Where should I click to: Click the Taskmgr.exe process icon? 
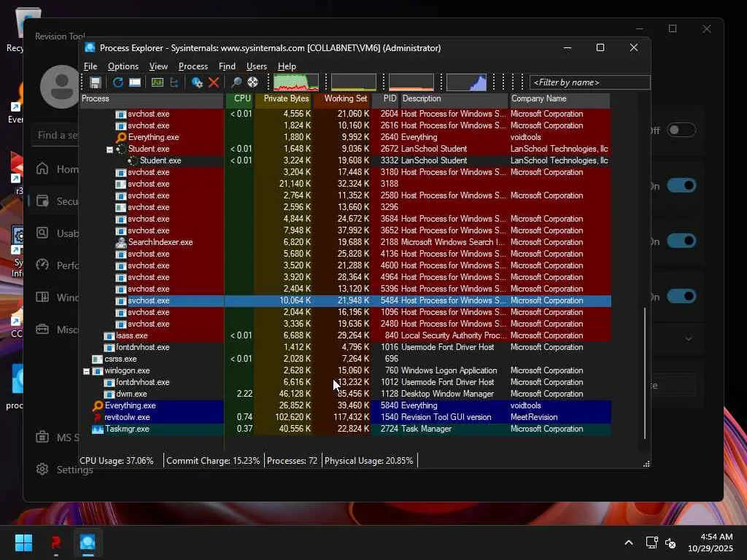pyautogui.click(x=98, y=429)
